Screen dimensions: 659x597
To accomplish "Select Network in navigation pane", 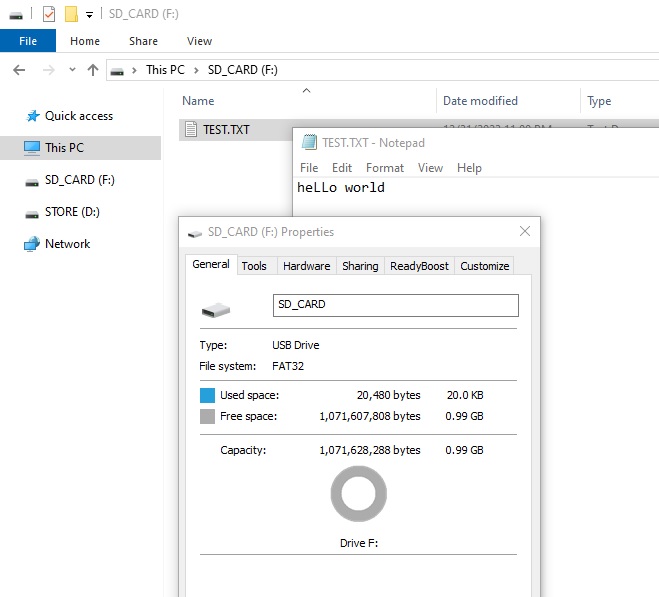I will (67, 244).
